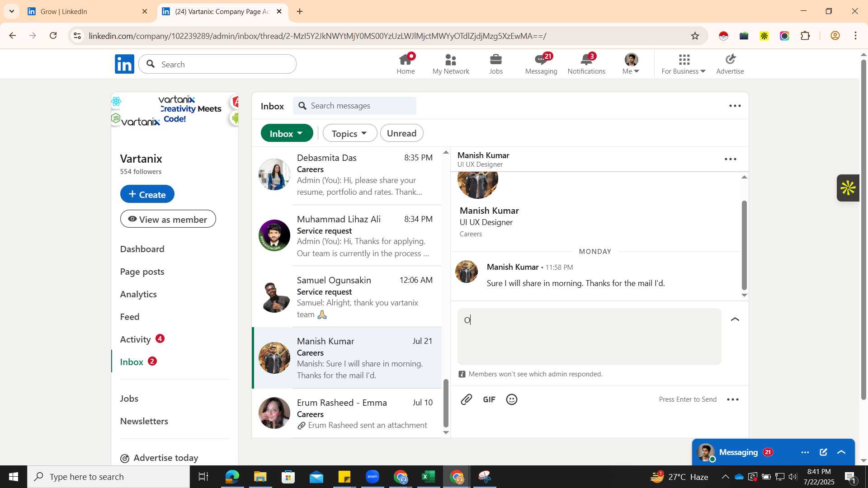This screenshot has height=488, width=868.
Task: Open Advertise today link
Action: pos(159,458)
